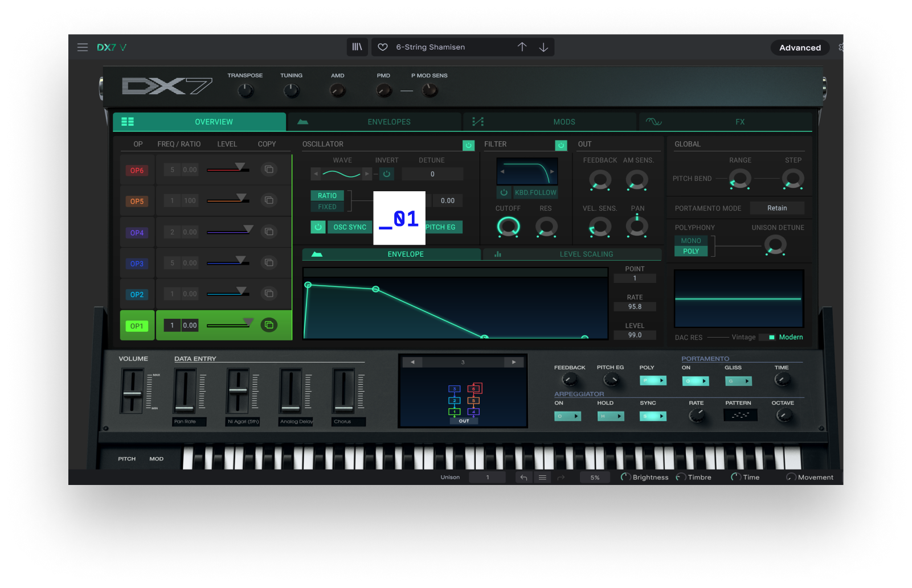The image size is (912, 588).
Task: Open the LEVEL SCALING sub-tab
Action: (572, 254)
